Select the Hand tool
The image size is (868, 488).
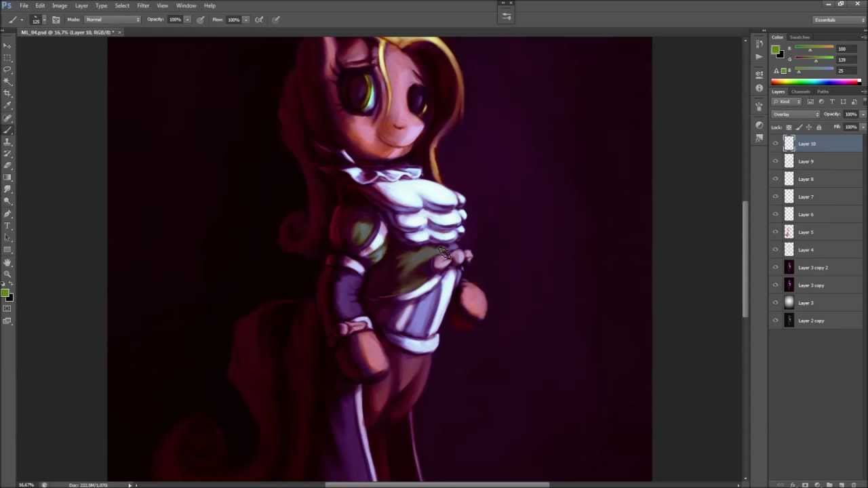pos(7,262)
